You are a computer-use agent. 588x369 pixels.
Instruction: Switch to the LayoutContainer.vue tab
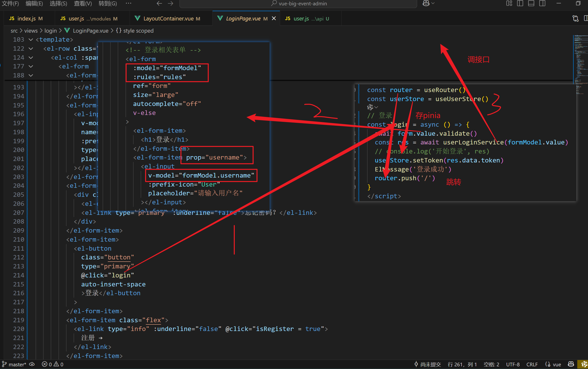click(168, 19)
